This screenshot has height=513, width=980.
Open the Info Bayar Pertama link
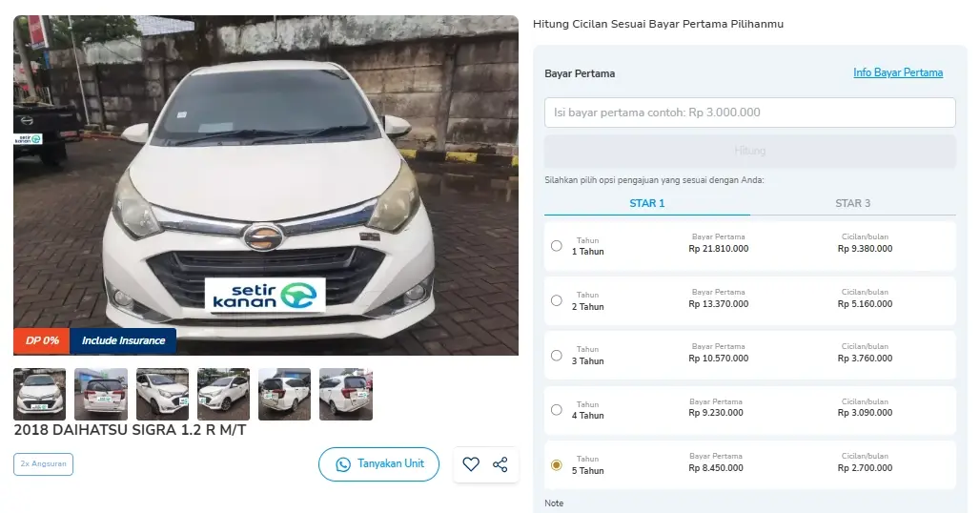tap(898, 72)
